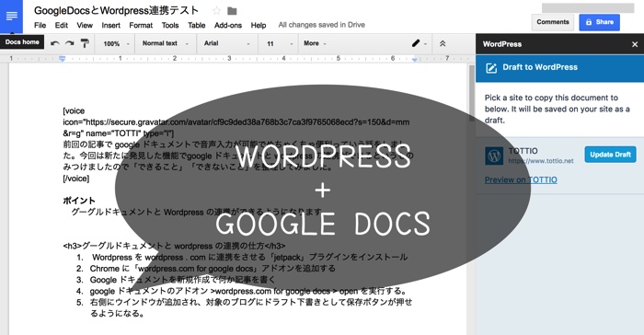
Task: Click the blue Share button
Action: coord(599,22)
